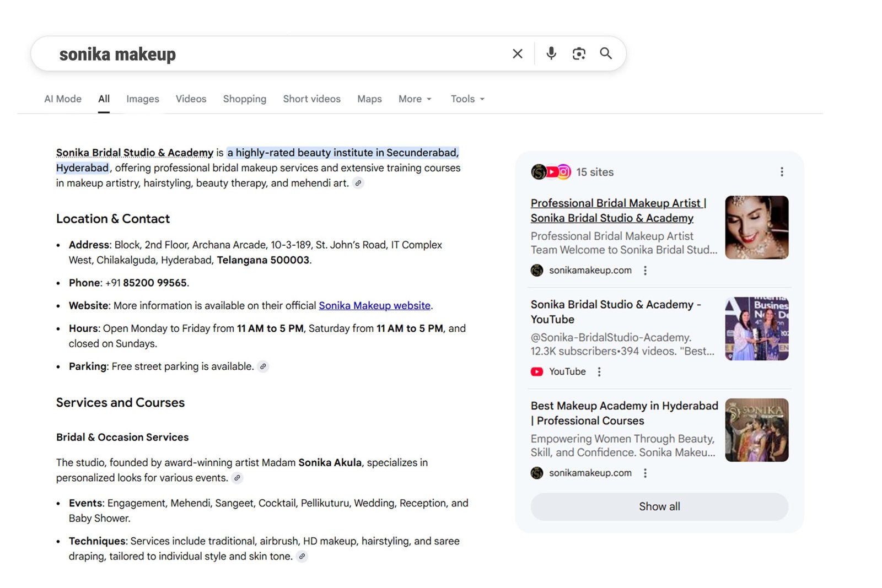This screenshot has width=882, height=588.
Task: Switch to the Maps tab
Action: pos(369,99)
